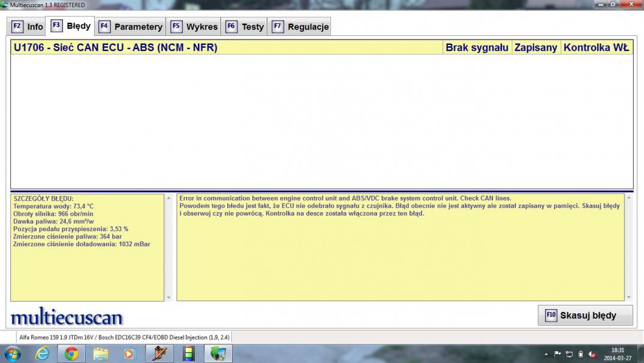This screenshot has height=363, width=644.
Task: Open the Regulacje tab
Action: 299,27
